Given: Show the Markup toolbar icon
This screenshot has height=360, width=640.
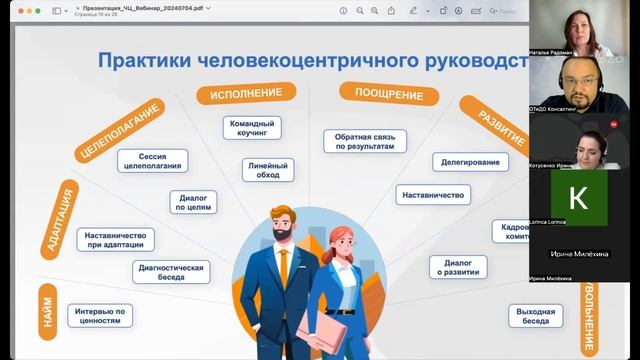Looking at the screenshot, I should (x=458, y=11).
